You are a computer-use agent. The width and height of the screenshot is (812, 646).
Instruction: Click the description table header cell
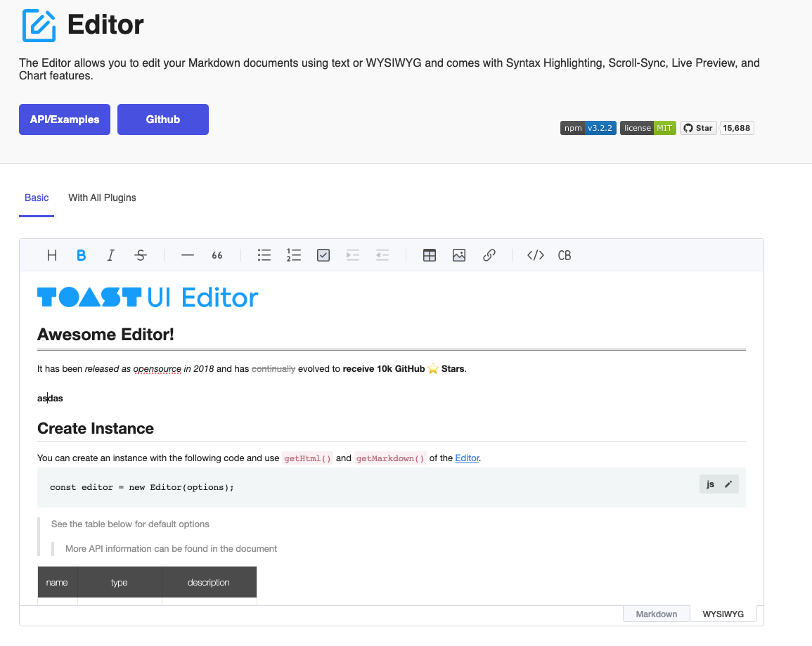coord(210,582)
